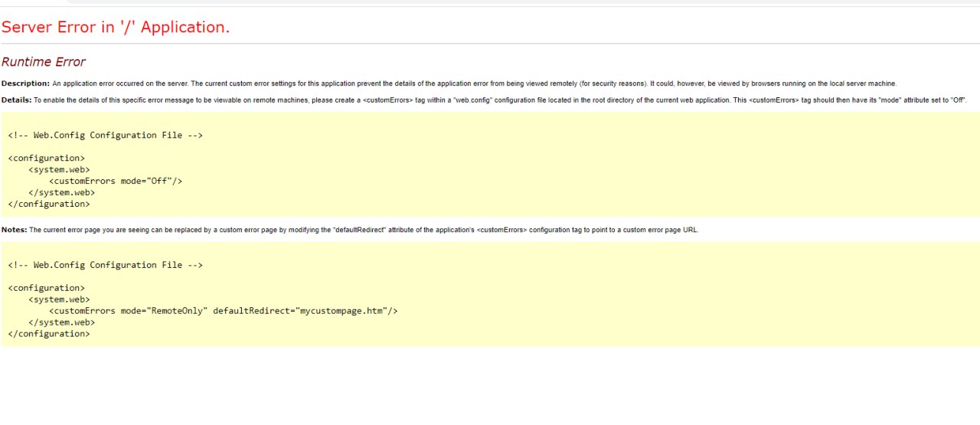This screenshot has width=980, height=425.
Task: Click the Web.Config comment line in the RemoteOnly block
Action: point(106,265)
